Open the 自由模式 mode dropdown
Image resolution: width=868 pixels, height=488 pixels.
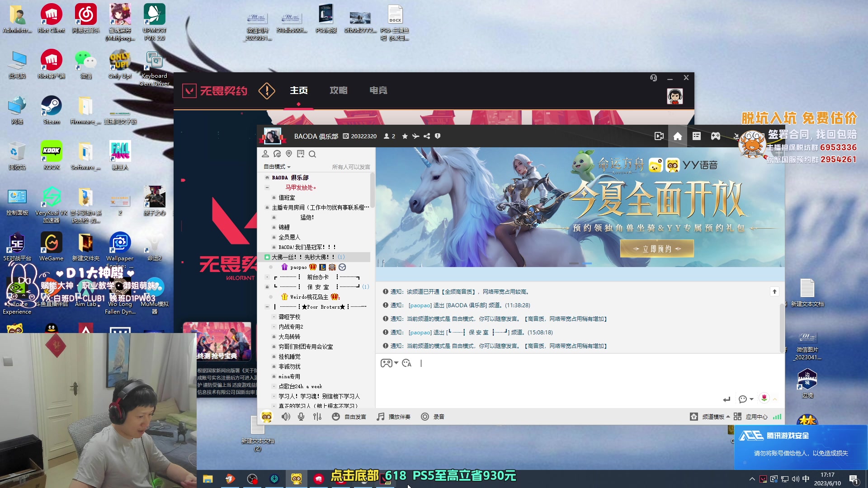pyautogui.click(x=277, y=167)
